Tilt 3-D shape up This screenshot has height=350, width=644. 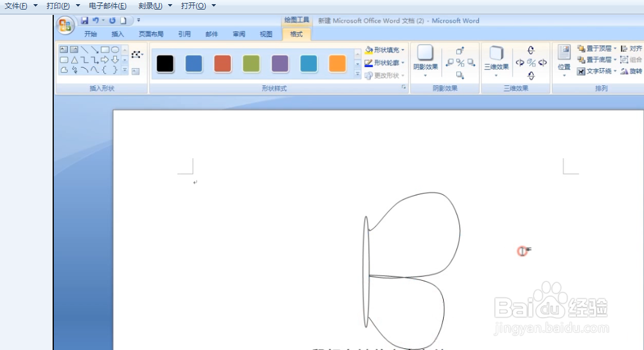531,50
